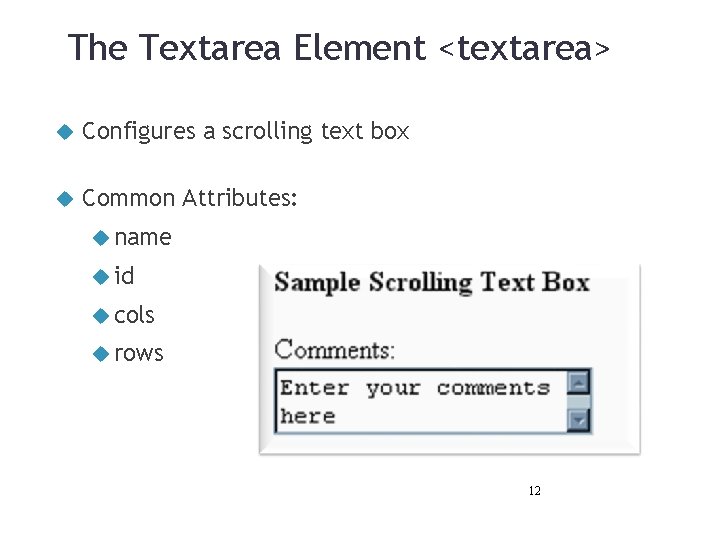This screenshot has height=540, width=720.
Task: Click the scrollbar track between the arrows
Action: pyautogui.click(x=578, y=402)
